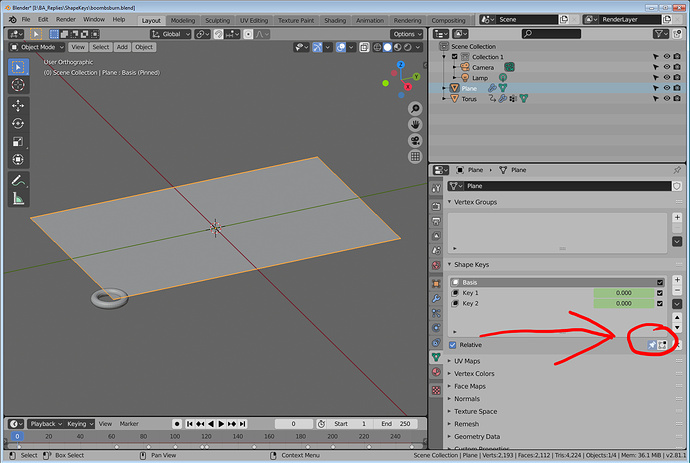Screen dimensions: 690x463
Task: Remove shape key with minus button
Action: (677, 290)
